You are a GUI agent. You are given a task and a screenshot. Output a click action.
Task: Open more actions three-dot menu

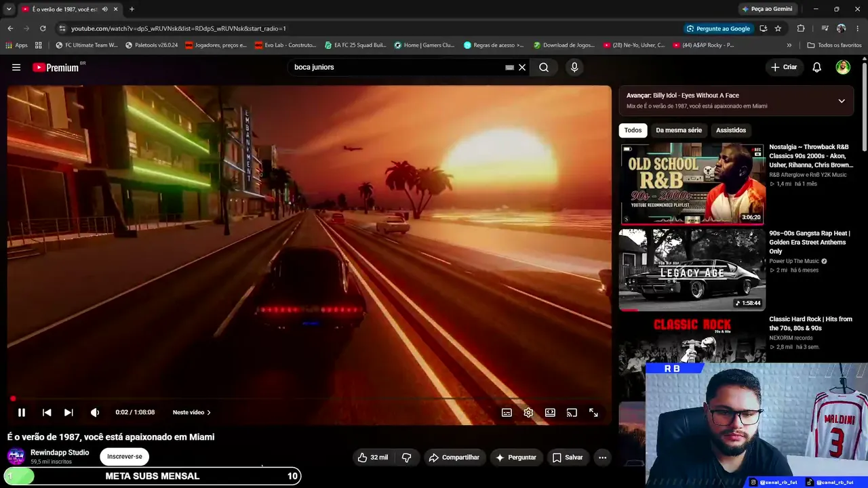pyautogui.click(x=602, y=457)
